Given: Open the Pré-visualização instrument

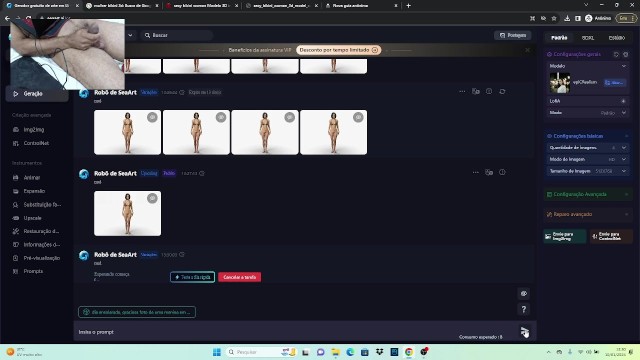Looking at the screenshot, I should click(x=37, y=258).
